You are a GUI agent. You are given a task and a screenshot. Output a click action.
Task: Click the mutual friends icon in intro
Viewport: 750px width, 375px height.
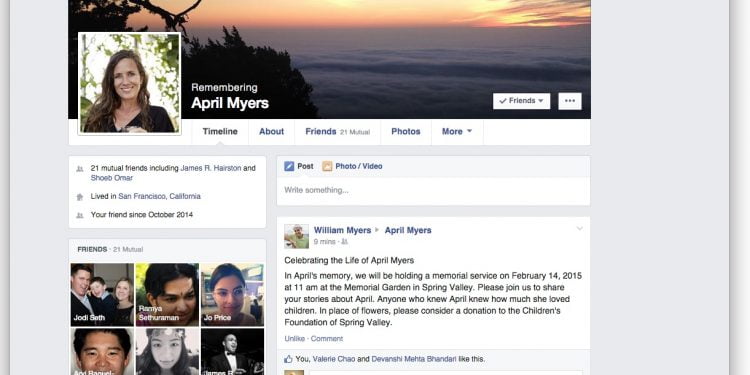pyautogui.click(x=80, y=169)
